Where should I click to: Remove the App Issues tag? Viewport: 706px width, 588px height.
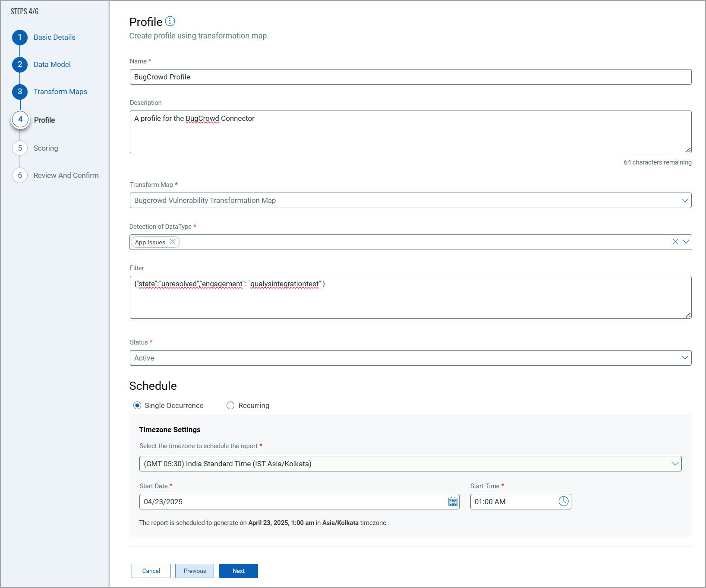click(x=173, y=242)
